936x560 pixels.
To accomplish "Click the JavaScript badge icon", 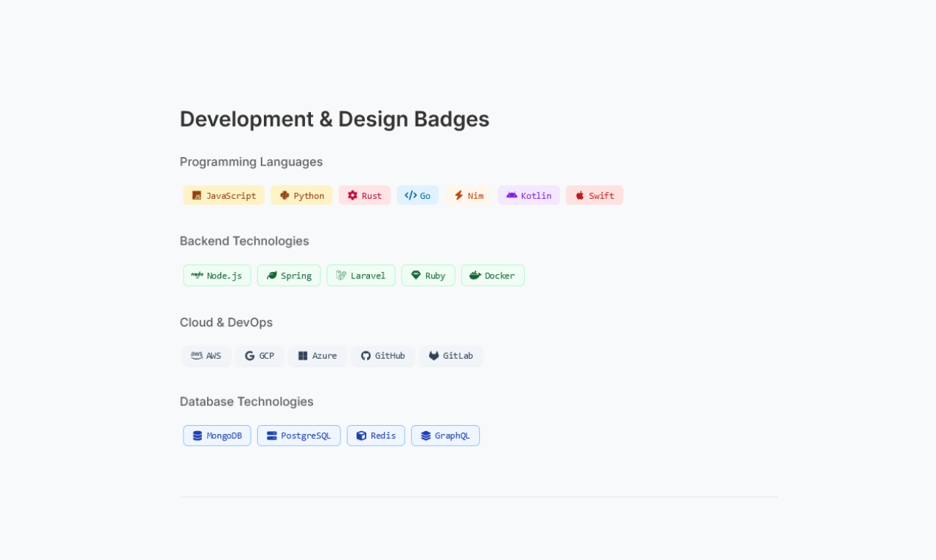I will 197,195.
